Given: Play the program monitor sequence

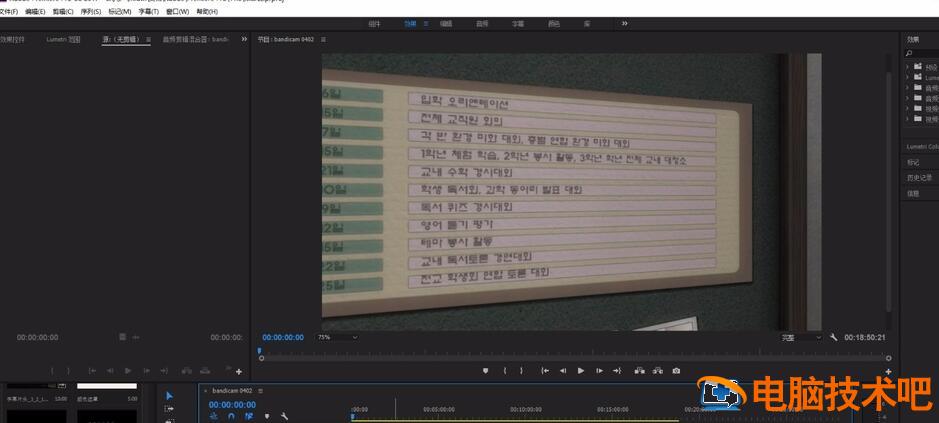Looking at the screenshot, I should pos(580,371).
